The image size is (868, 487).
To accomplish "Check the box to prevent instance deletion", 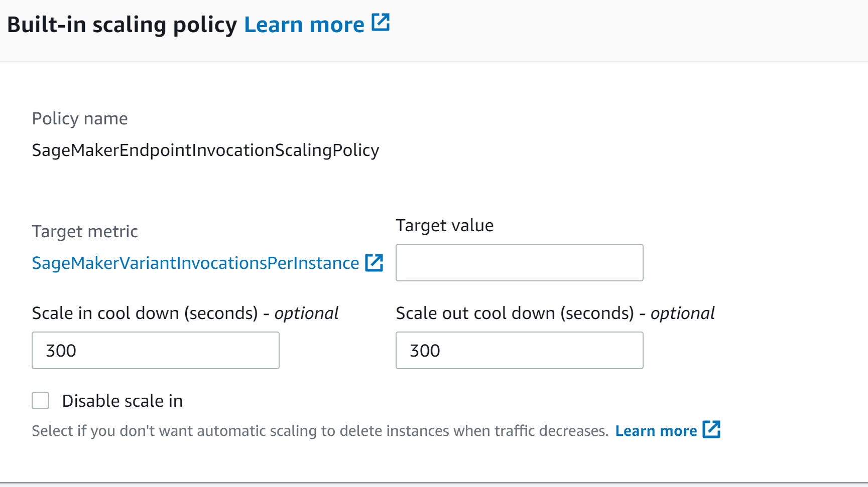I will pos(40,401).
